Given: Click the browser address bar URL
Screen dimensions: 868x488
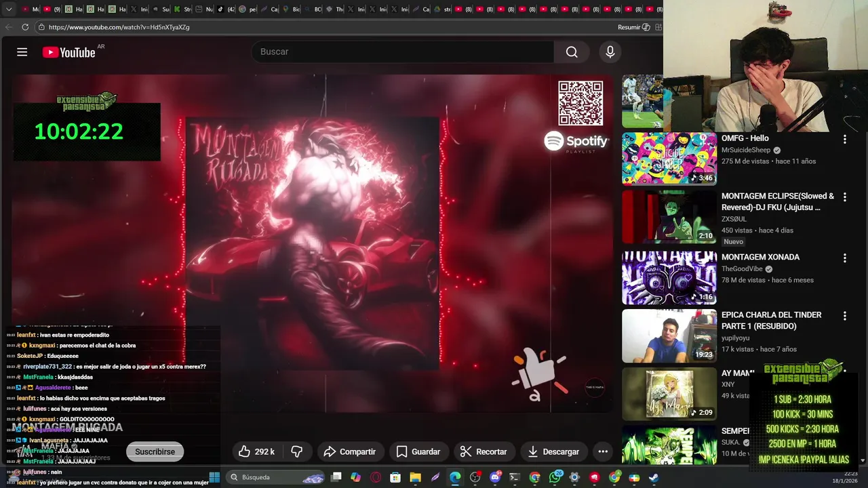Looking at the screenshot, I should coord(119,27).
